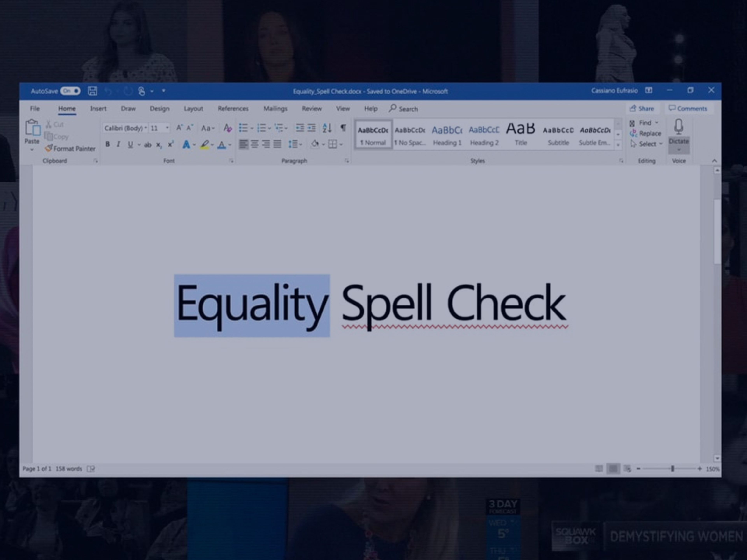Click the Save floppy disk icon

(x=93, y=91)
